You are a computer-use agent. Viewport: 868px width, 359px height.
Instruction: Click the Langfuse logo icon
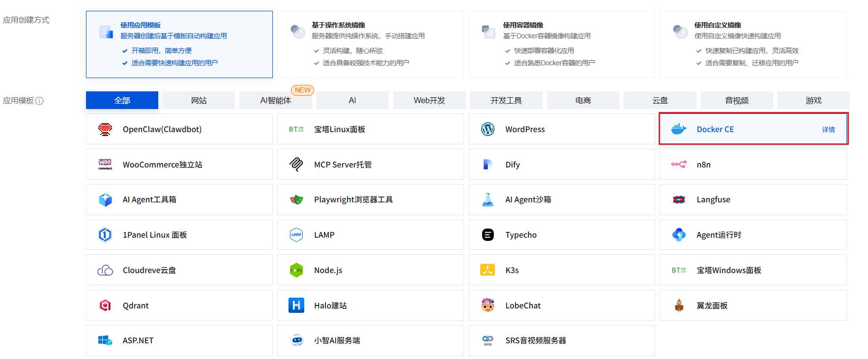(679, 199)
